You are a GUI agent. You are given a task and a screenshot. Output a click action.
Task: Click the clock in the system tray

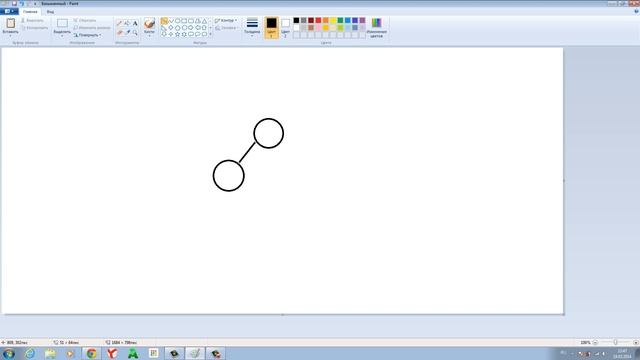tap(622, 353)
